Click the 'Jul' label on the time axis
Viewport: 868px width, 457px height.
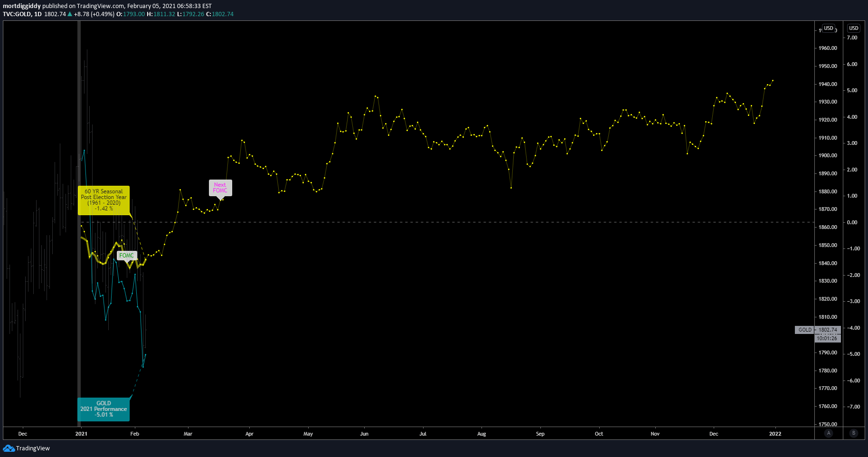click(x=423, y=434)
